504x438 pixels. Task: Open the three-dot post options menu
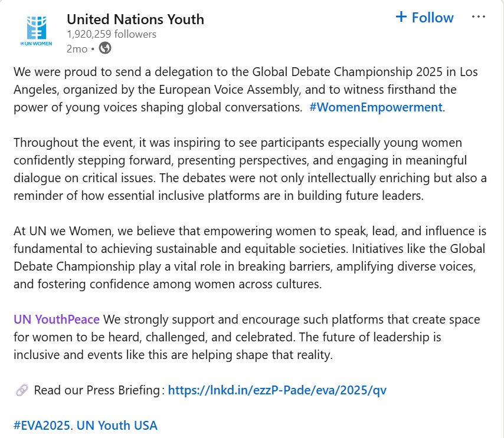point(478,17)
